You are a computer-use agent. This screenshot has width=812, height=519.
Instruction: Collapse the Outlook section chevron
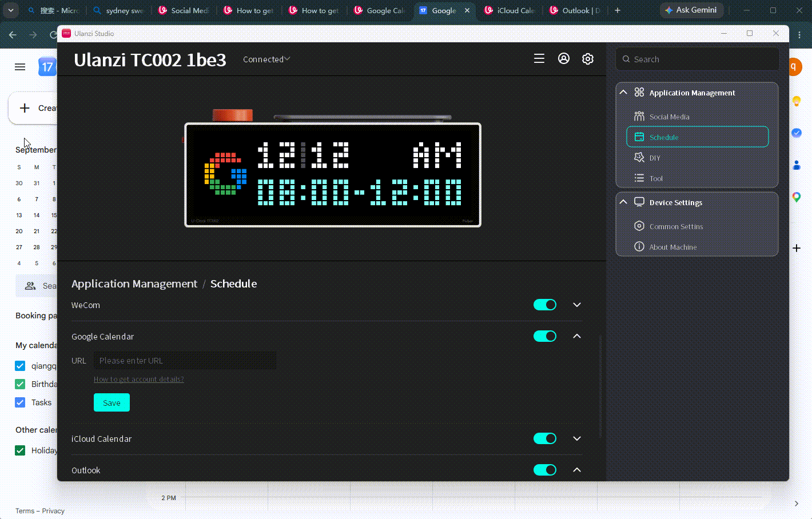coord(577,470)
